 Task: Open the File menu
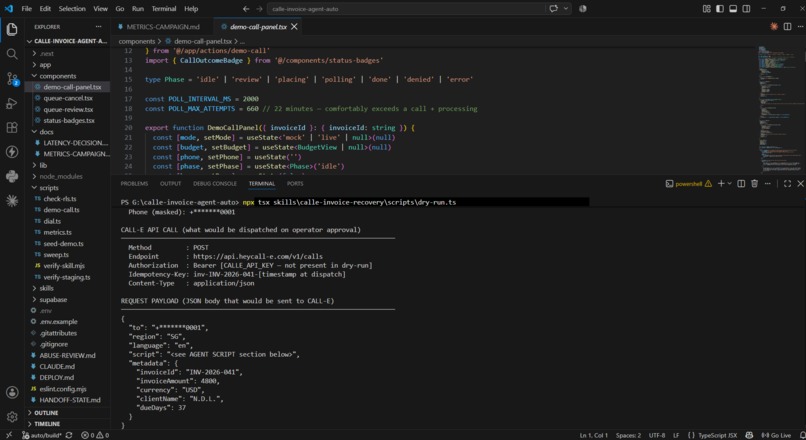27,9
